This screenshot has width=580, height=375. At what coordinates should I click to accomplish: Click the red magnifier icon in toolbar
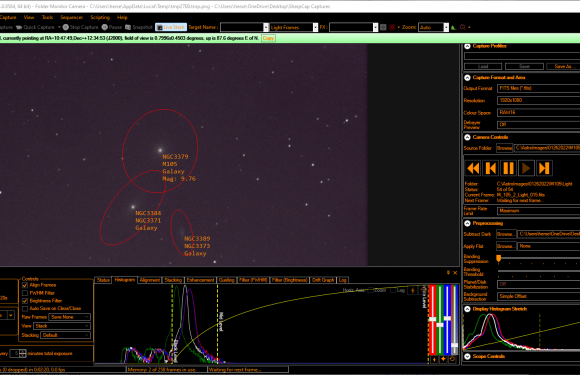point(462,27)
